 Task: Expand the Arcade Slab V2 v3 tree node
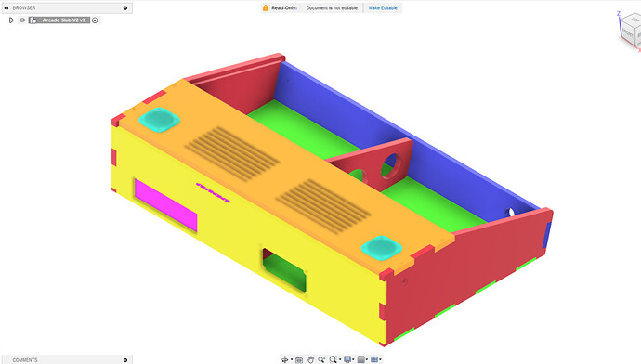click(11, 20)
